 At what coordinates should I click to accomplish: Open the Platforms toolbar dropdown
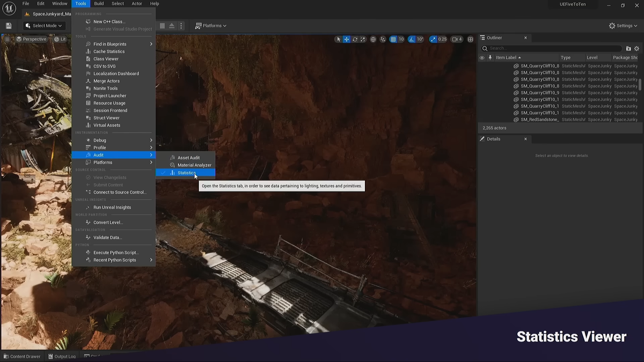click(211, 26)
